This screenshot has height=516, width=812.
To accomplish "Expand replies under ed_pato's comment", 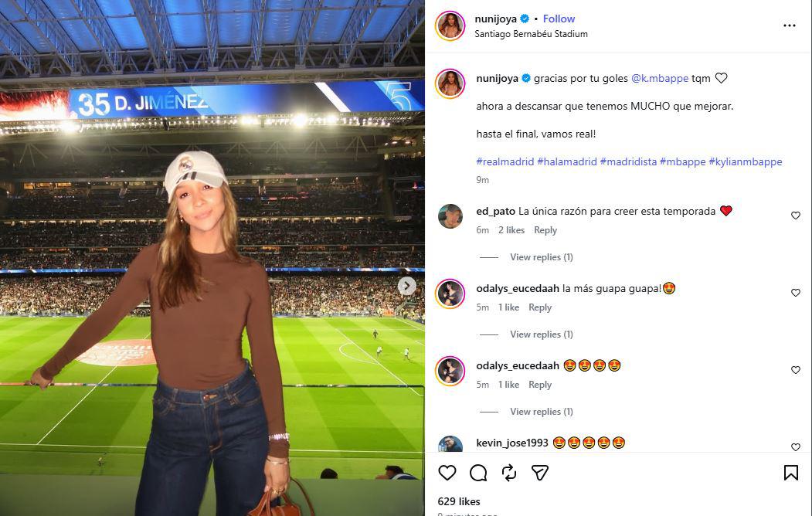I will 541,256.
